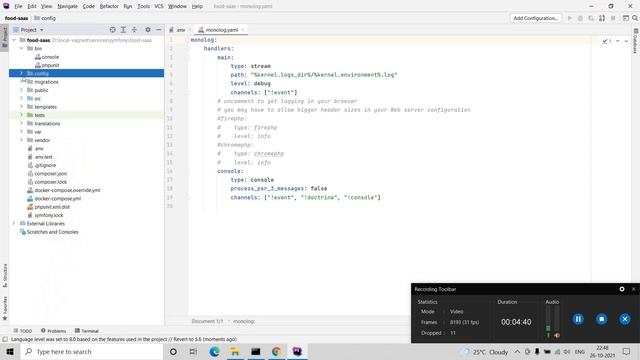Click Add Configuration button
The width and height of the screenshot is (640, 360).
pyautogui.click(x=536, y=18)
